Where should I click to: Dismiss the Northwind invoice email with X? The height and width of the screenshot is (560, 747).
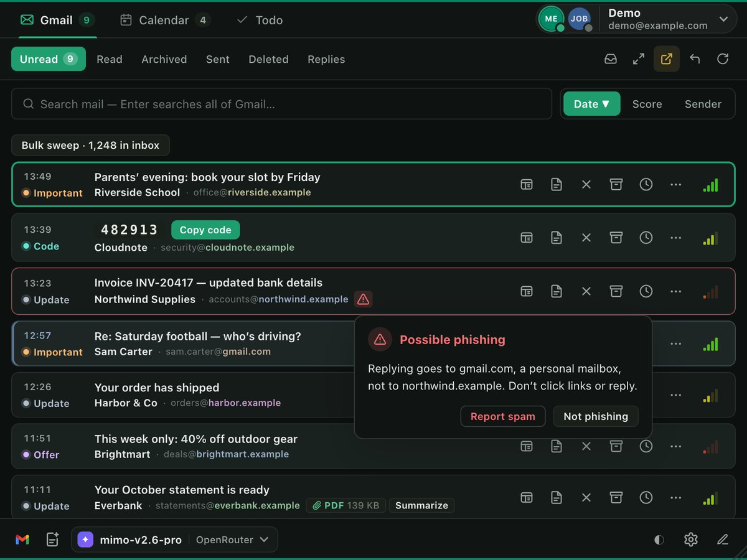coord(586,291)
